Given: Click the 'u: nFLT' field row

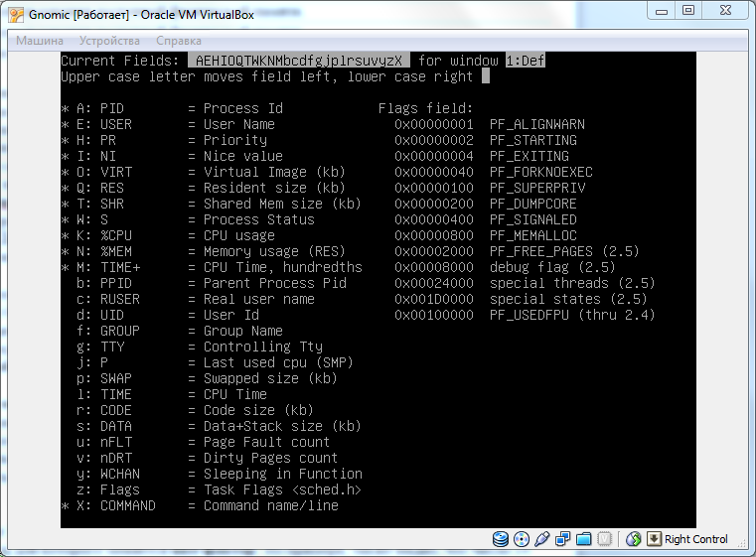Looking at the screenshot, I should [x=204, y=443].
